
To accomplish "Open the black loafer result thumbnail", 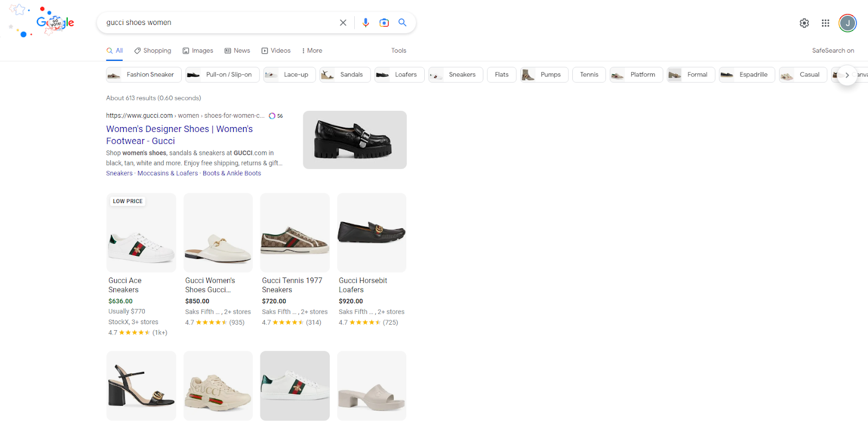I will [x=355, y=140].
